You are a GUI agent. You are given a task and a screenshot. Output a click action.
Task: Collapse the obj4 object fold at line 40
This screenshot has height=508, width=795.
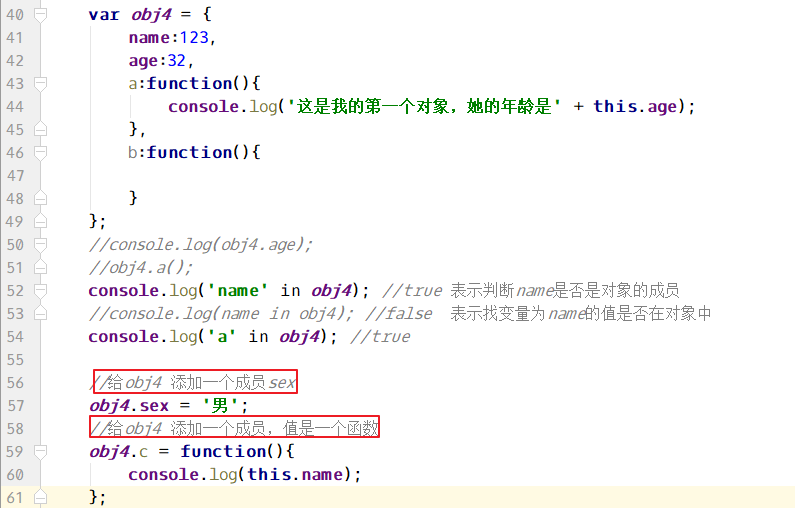[x=41, y=15]
